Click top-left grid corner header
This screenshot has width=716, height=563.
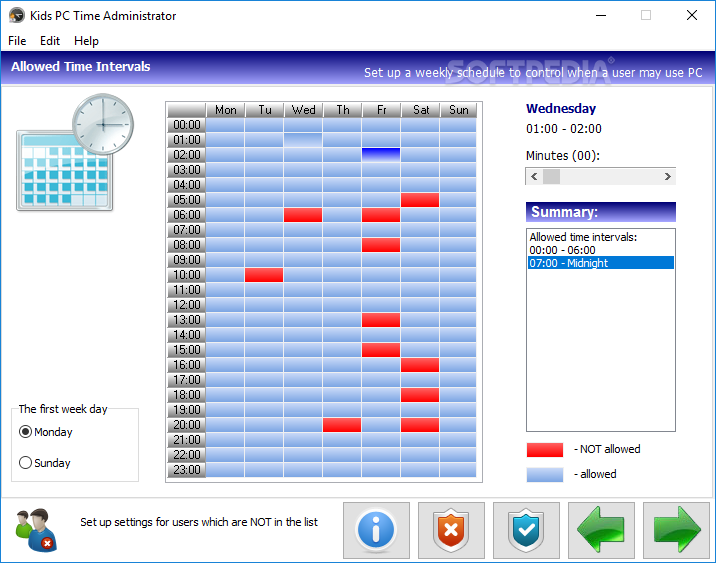pos(187,110)
